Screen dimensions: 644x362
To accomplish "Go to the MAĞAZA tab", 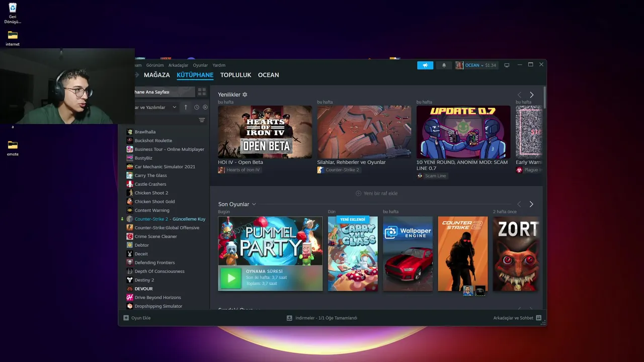I will tap(157, 75).
